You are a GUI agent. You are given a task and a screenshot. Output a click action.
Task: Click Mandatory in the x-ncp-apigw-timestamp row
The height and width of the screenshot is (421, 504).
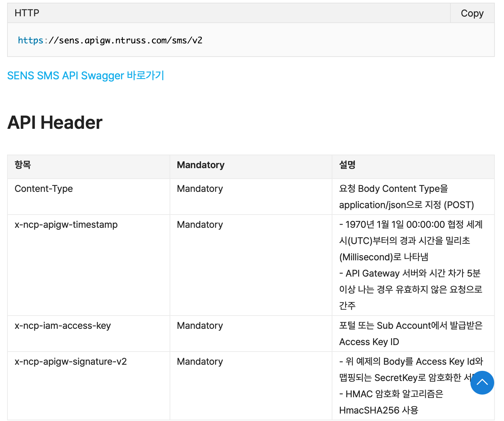click(x=200, y=225)
